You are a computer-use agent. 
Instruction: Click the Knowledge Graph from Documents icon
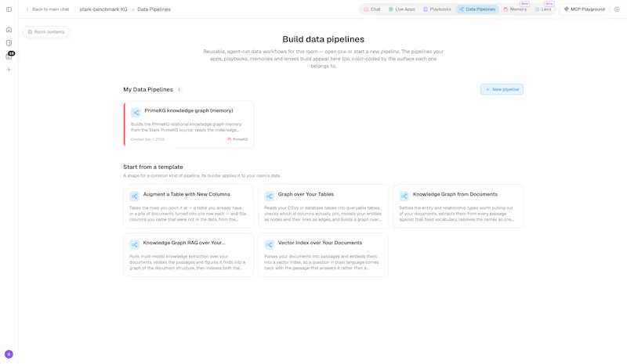click(x=404, y=196)
